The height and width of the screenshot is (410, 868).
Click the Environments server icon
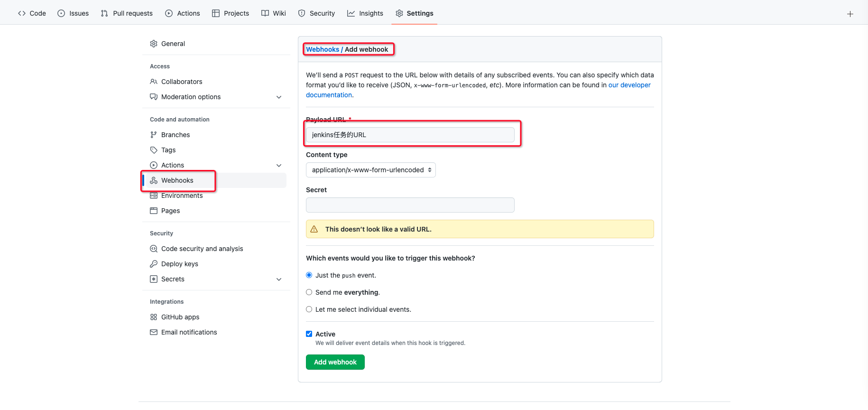tap(154, 196)
